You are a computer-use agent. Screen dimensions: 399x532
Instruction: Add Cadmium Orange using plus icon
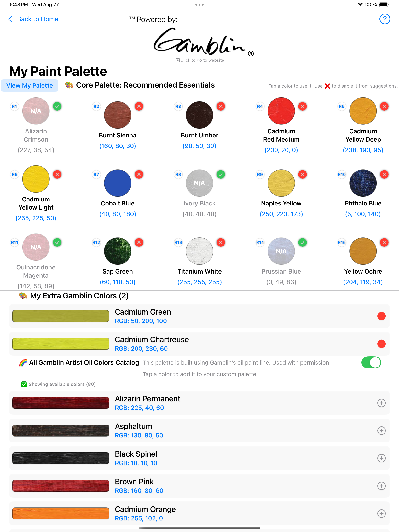pos(381,513)
